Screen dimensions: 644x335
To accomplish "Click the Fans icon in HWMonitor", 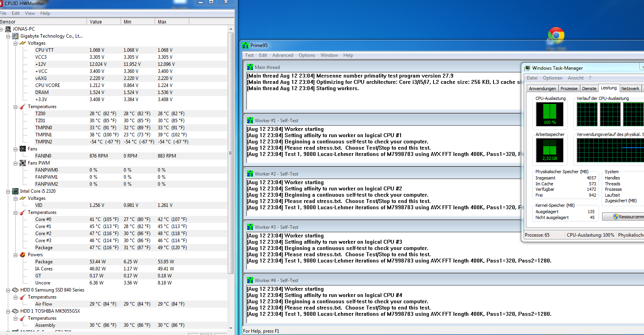I will [23, 149].
